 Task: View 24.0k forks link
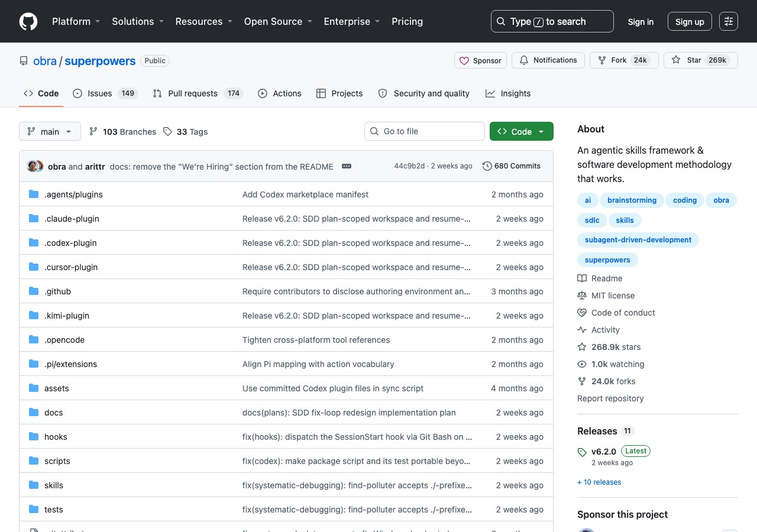(607, 381)
